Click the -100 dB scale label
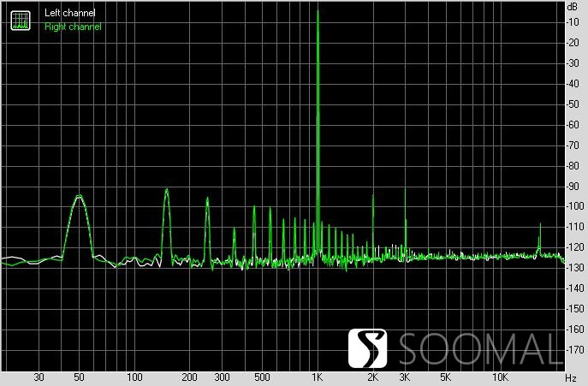 pos(575,206)
